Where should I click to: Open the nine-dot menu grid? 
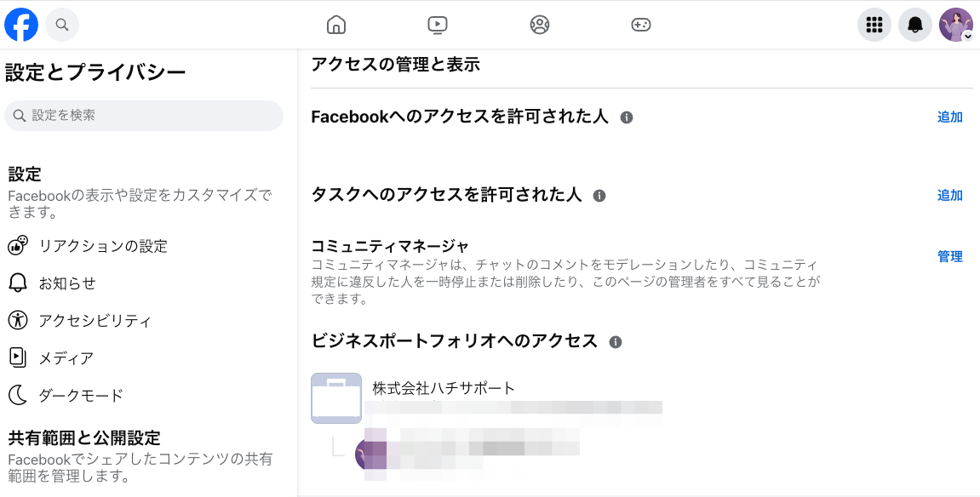coord(874,25)
